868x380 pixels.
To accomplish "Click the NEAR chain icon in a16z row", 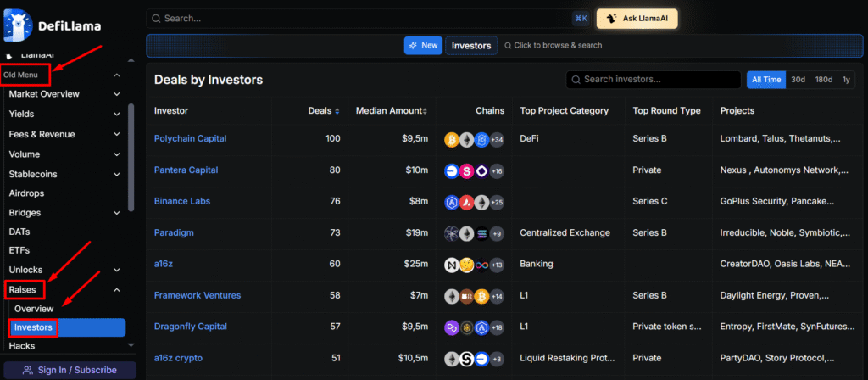I will coord(453,265).
